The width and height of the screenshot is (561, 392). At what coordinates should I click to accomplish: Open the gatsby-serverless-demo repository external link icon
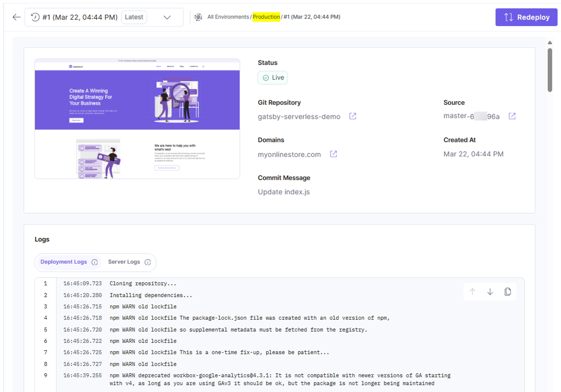click(353, 116)
